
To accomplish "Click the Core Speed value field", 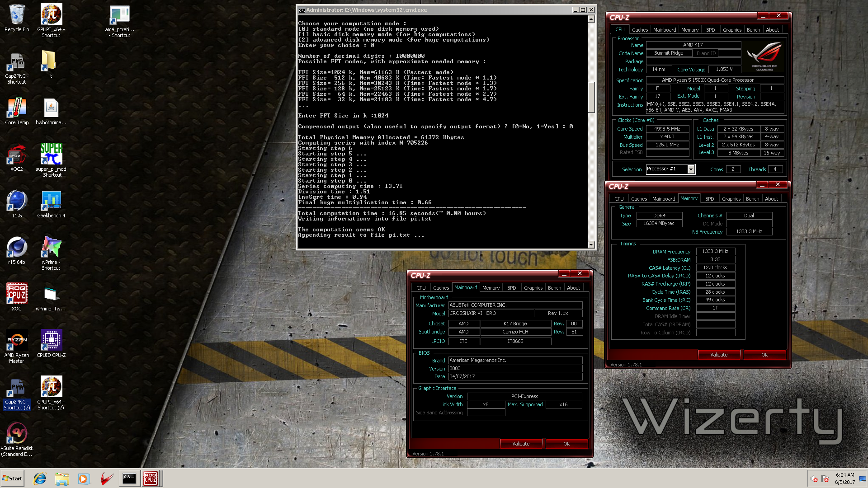I will pos(667,129).
